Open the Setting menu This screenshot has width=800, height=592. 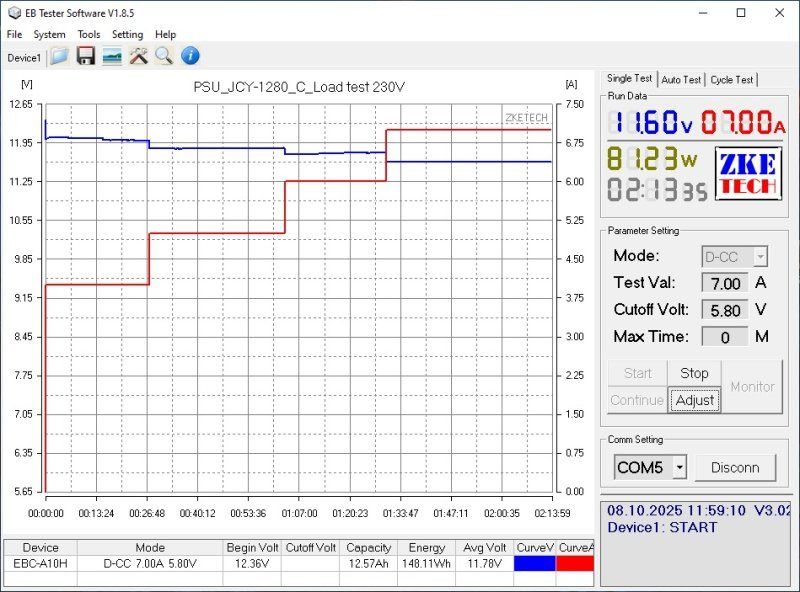click(x=127, y=34)
